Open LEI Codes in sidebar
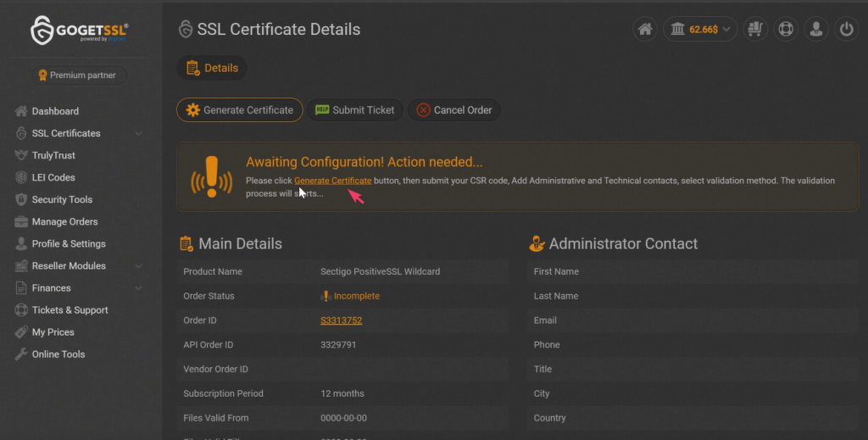This screenshot has width=868, height=440. coord(53,178)
